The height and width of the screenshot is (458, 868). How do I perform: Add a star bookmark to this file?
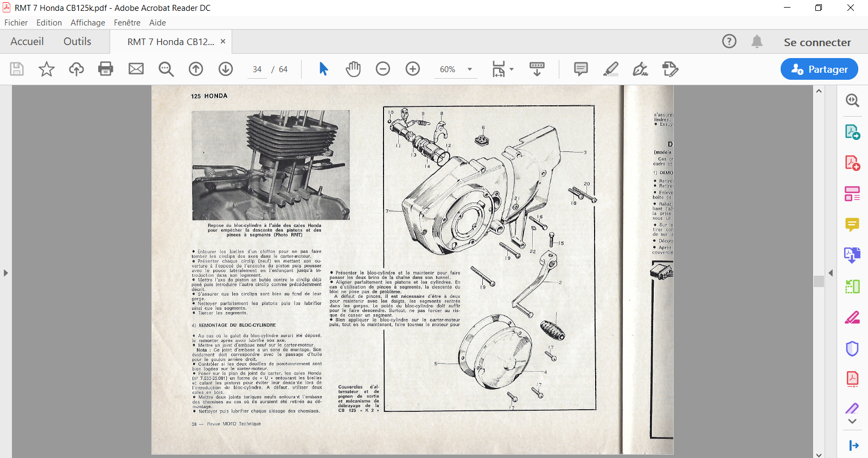click(47, 69)
